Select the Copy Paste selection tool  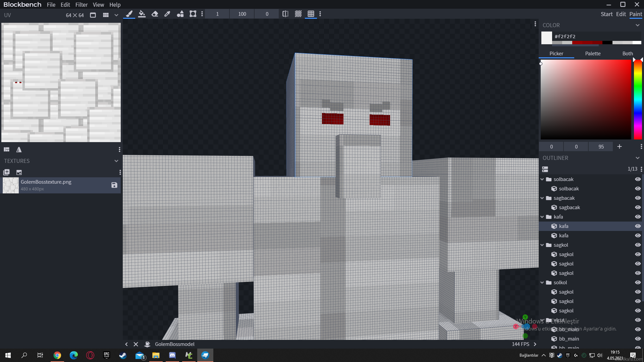(193, 14)
